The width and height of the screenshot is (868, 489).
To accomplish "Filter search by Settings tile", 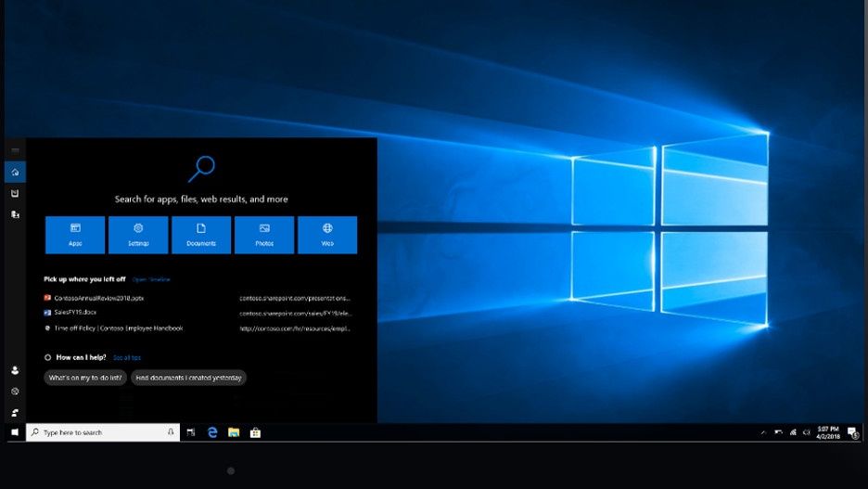I will (138, 236).
